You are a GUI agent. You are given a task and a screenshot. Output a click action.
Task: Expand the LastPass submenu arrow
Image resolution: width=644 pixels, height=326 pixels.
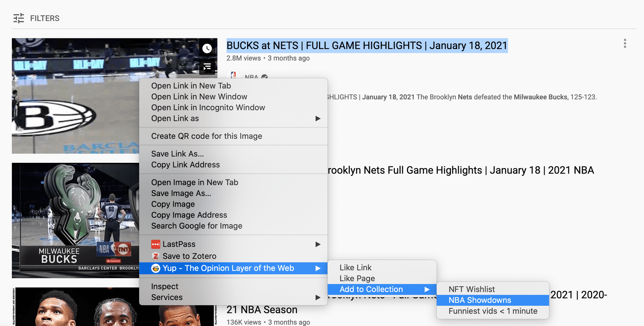pos(318,244)
